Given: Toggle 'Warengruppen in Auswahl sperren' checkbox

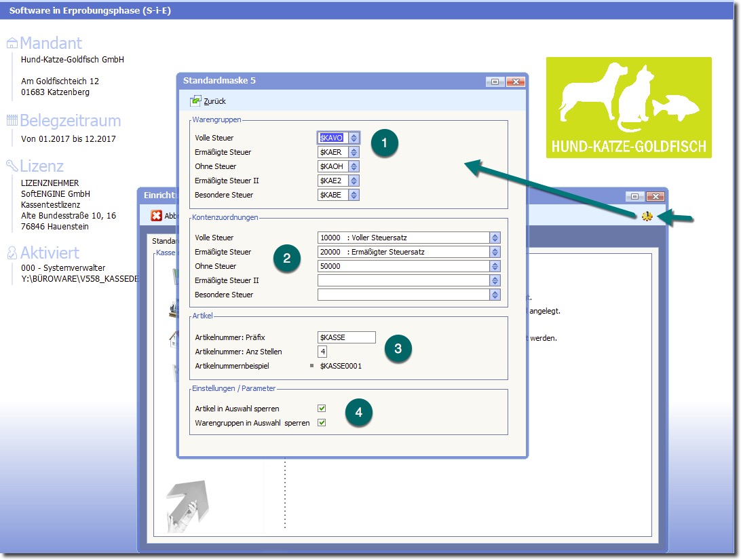Looking at the screenshot, I should [322, 423].
